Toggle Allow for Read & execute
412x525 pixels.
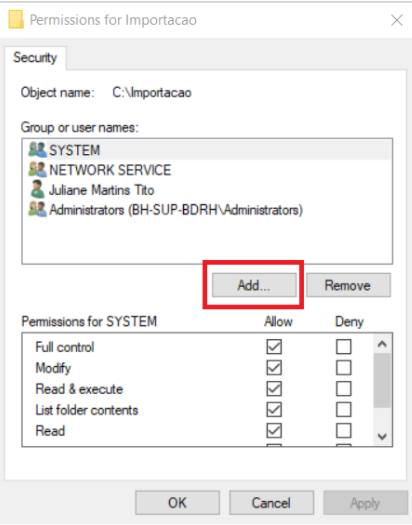point(274,389)
